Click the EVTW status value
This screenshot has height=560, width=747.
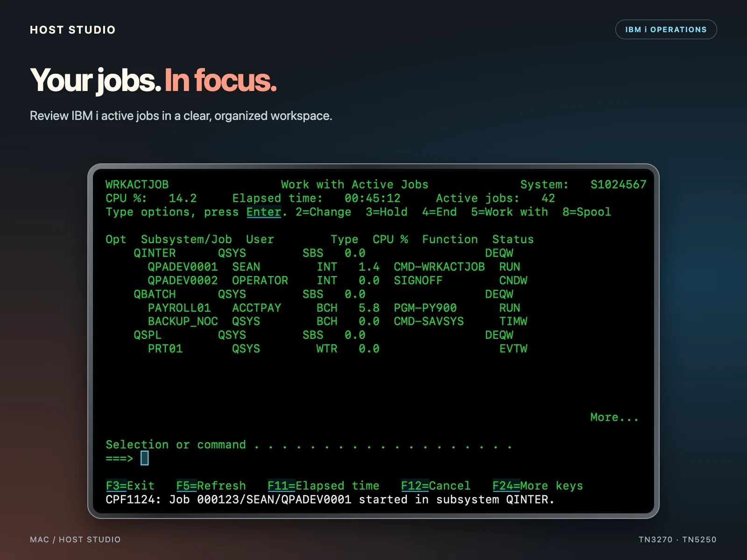point(513,349)
